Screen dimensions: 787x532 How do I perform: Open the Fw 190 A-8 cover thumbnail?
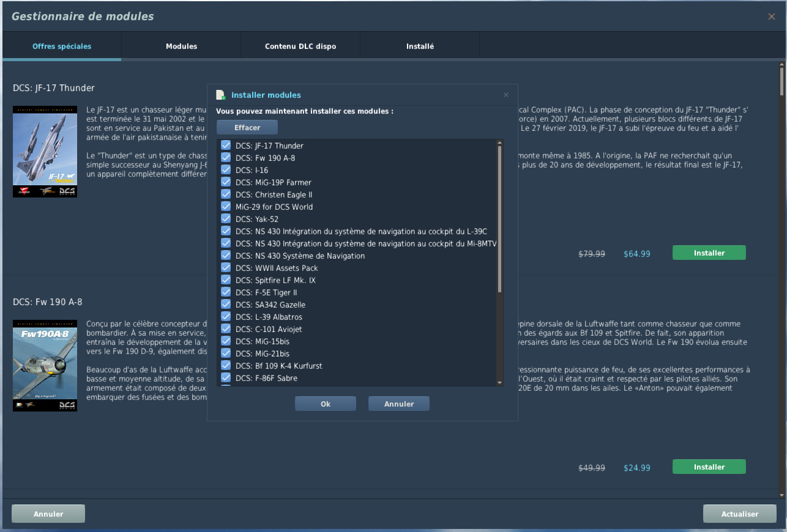point(45,366)
